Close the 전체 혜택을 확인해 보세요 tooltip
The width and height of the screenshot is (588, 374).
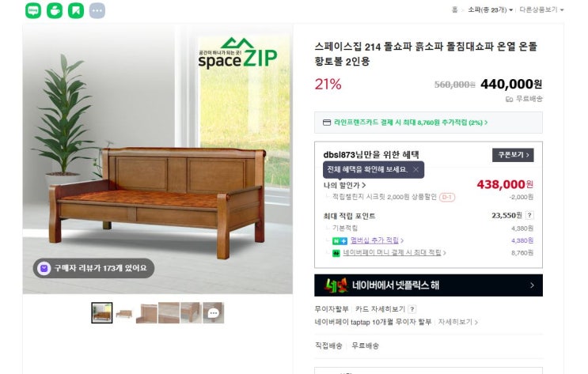416,169
